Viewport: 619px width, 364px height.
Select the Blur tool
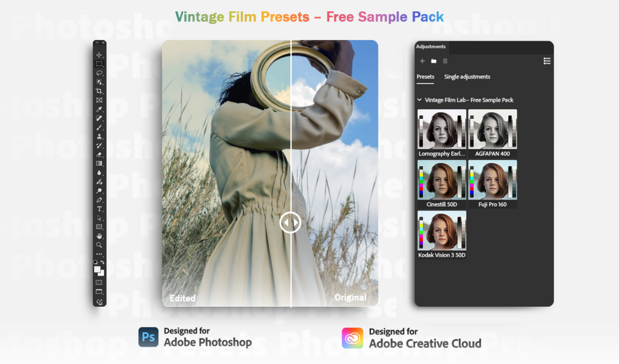[99, 172]
